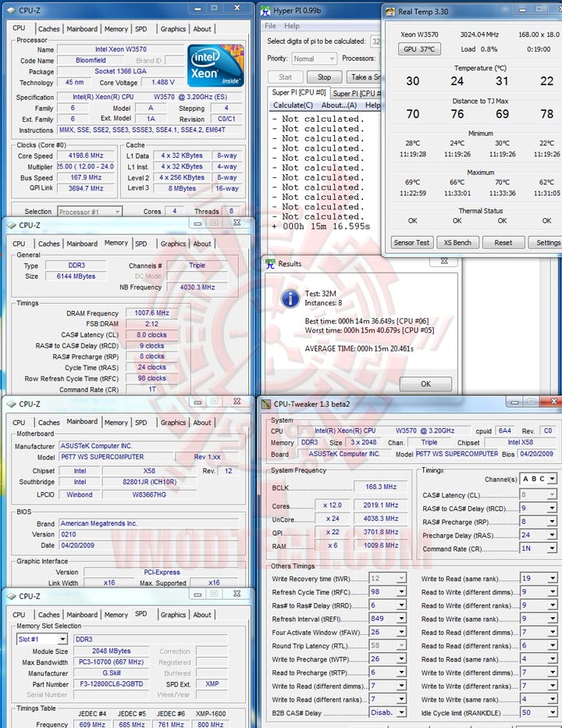562x728 pixels.
Task: Click the UnCore frequency 4038.3 MHz
Action: click(381, 518)
